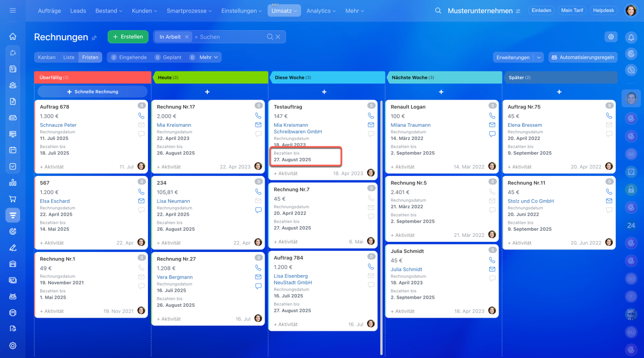Click the search input field

tap(229, 37)
